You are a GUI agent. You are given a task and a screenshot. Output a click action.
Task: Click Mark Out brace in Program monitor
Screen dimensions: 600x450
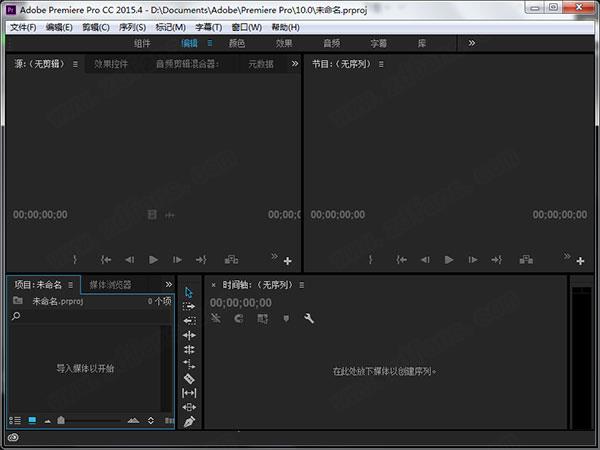[x=370, y=259]
